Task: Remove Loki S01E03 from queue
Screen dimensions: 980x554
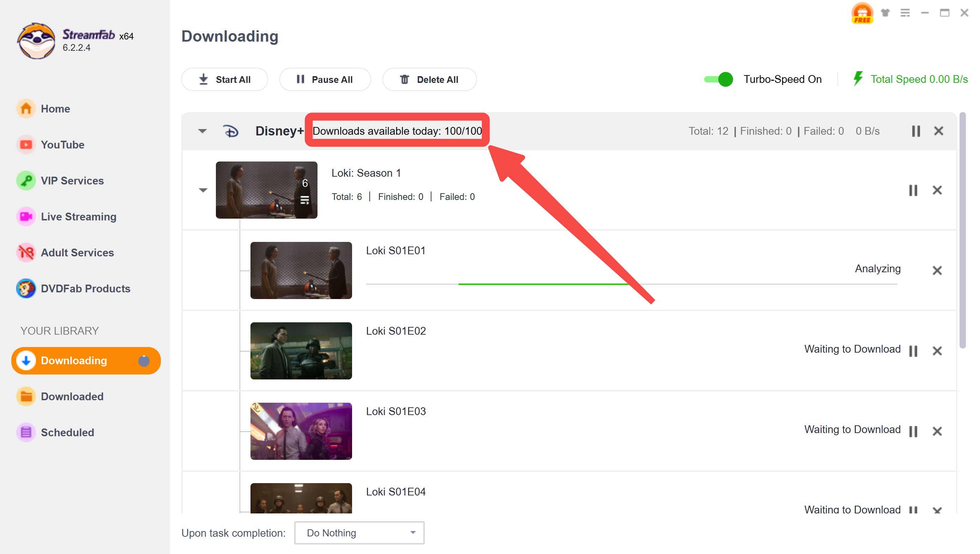Action: pyautogui.click(x=937, y=431)
